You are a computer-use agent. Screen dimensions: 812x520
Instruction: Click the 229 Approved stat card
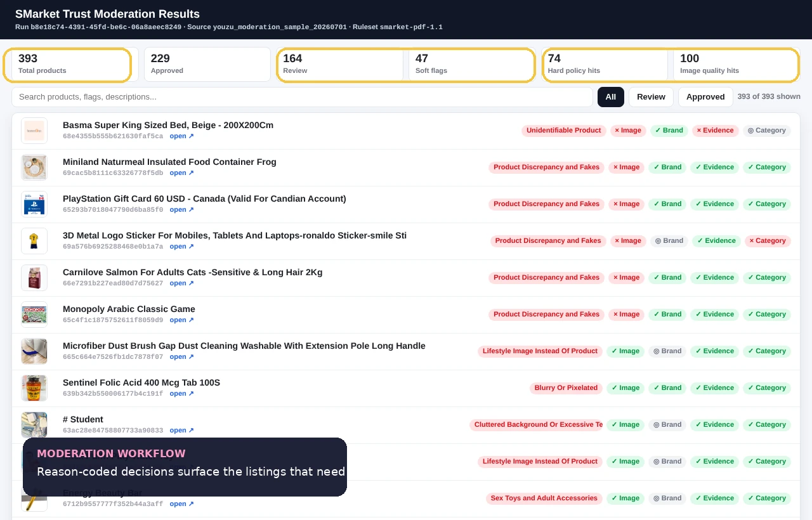click(x=207, y=65)
